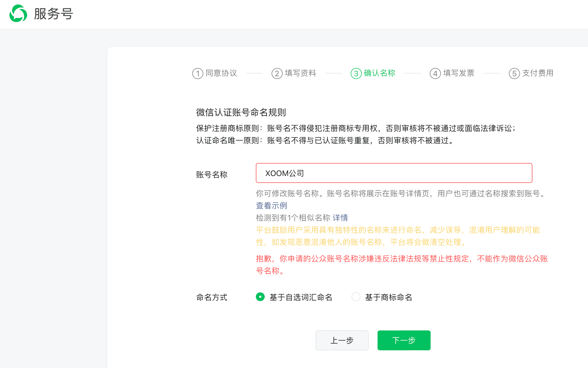Viewport: 588px width, 368px height.
Task: Click the step 2 circle icon
Action: (277, 73)
